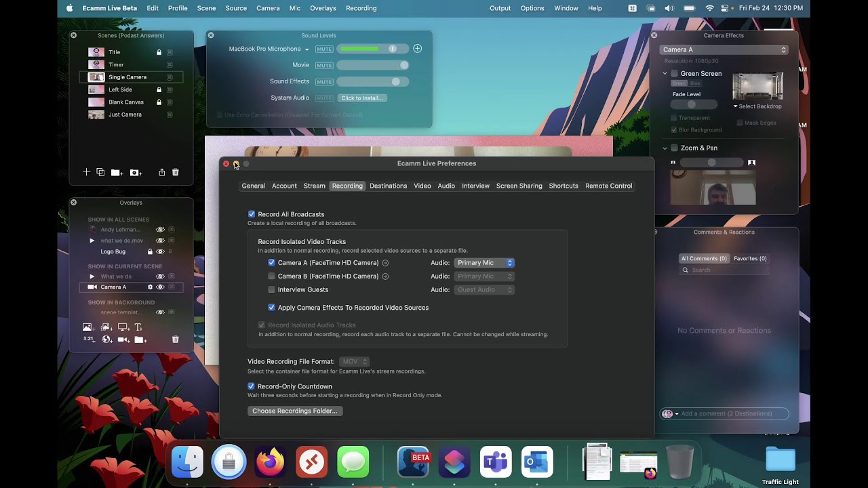Add a web widget overlay with the globe icon
Viewport: 868px width, 488px height.
pos(106,340)
